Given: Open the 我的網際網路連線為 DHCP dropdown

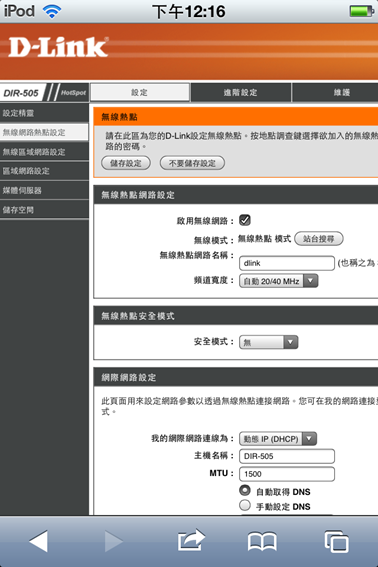Looking at the screenshot, I should click(x=278, y=439).
